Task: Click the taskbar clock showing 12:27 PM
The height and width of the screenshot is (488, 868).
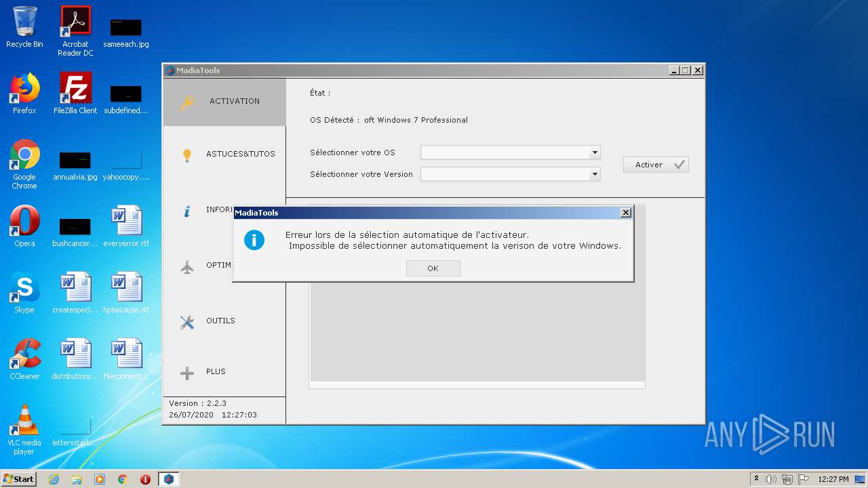Action: click(x=833, y=479)
